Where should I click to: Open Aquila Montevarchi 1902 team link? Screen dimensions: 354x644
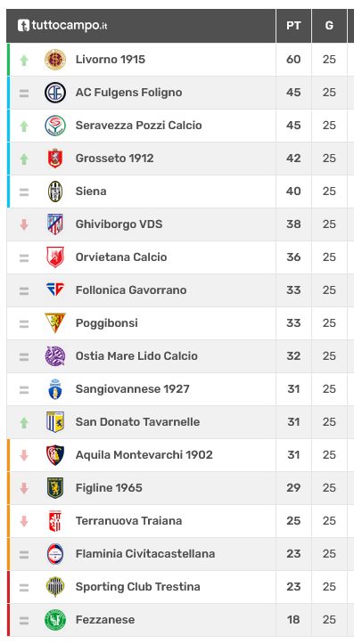click(x=144, y=454)
